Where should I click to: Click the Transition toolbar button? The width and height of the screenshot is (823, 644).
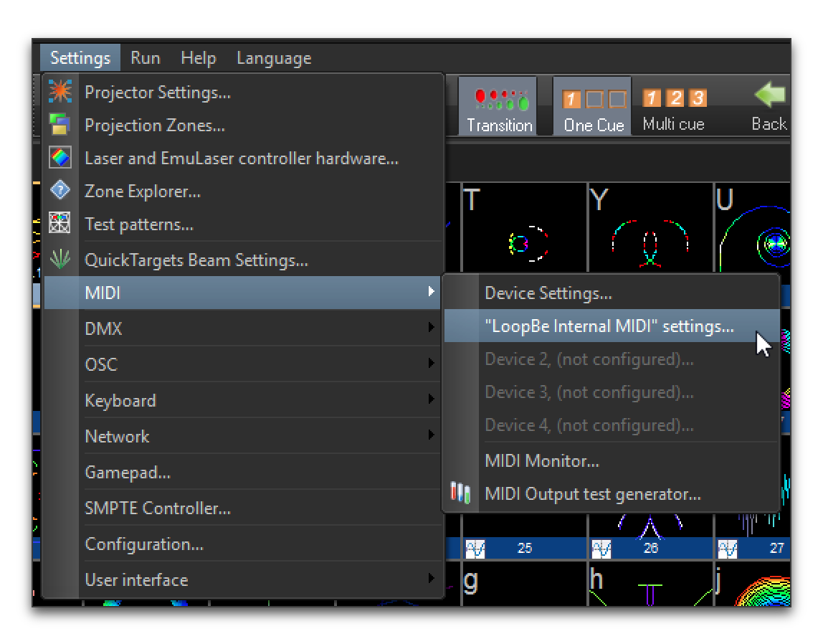[x=498, y=107]
